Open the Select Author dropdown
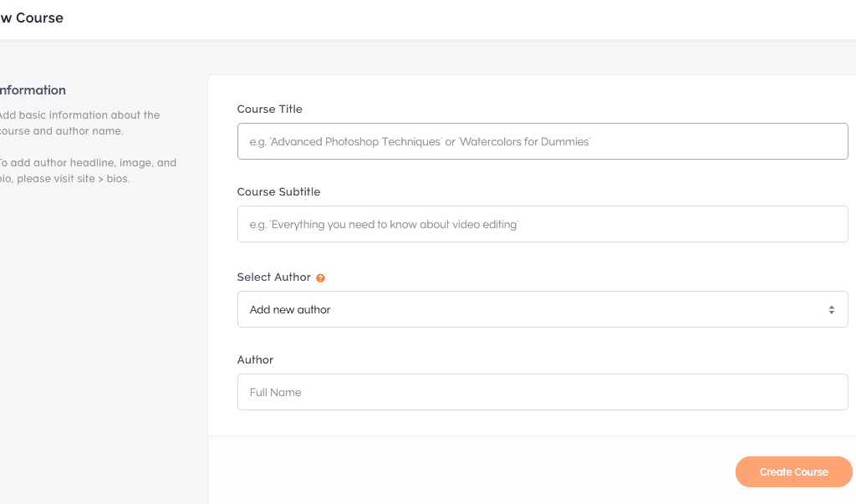The width and height of the screenshot is (856, 504). (543, 309)
